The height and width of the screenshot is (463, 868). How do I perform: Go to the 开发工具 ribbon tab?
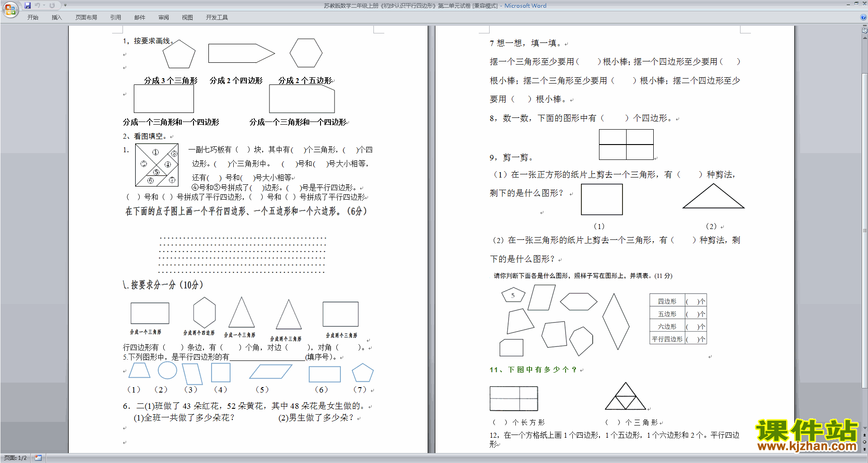click(217, 18)
